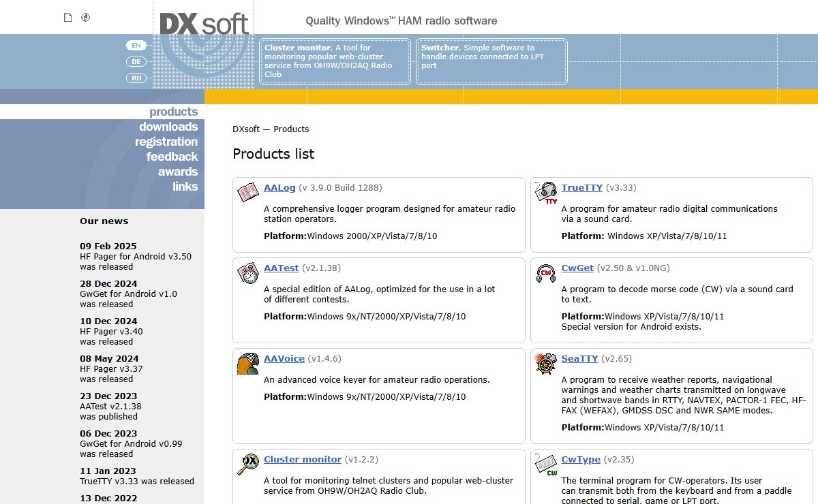
Task: Open the TrueTTY product link
Action: [582, 187]
